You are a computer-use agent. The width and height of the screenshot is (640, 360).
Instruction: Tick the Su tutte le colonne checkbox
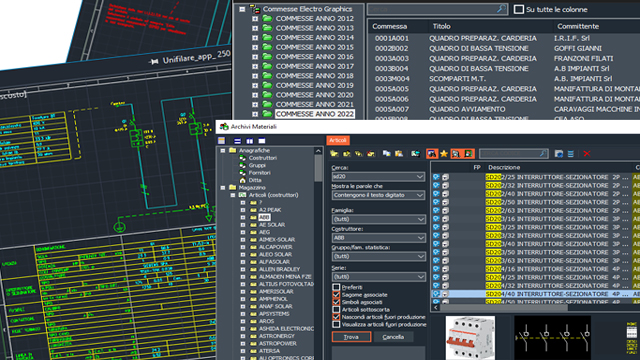pos(519,9)
